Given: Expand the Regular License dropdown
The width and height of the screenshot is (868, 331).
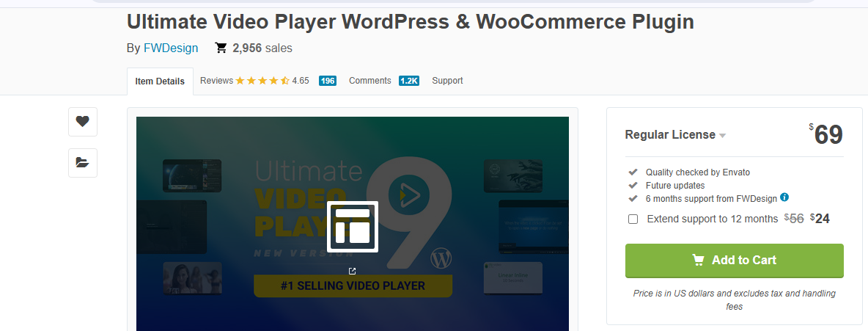Looking at the screenshot, I should [675, 135].
